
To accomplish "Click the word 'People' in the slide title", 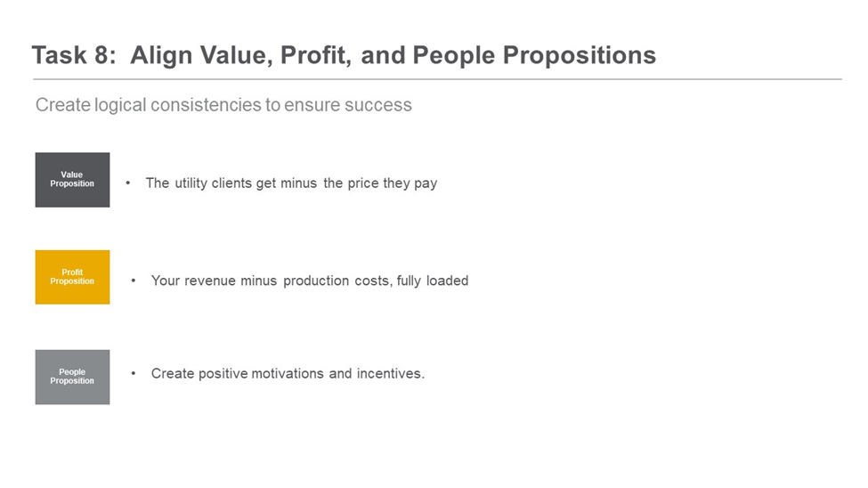I will 454,55.
